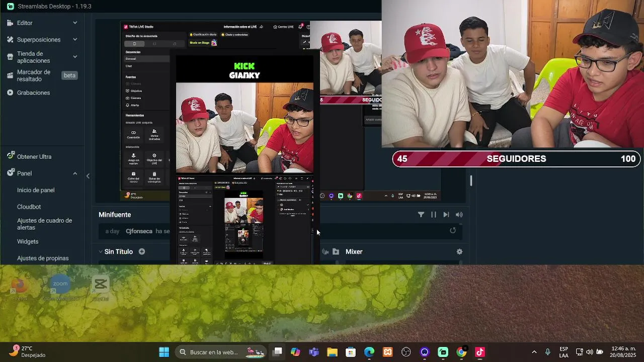The image size is (644, 362).
Task: Open Task View from the taskbar
Action: pos(277,352)
